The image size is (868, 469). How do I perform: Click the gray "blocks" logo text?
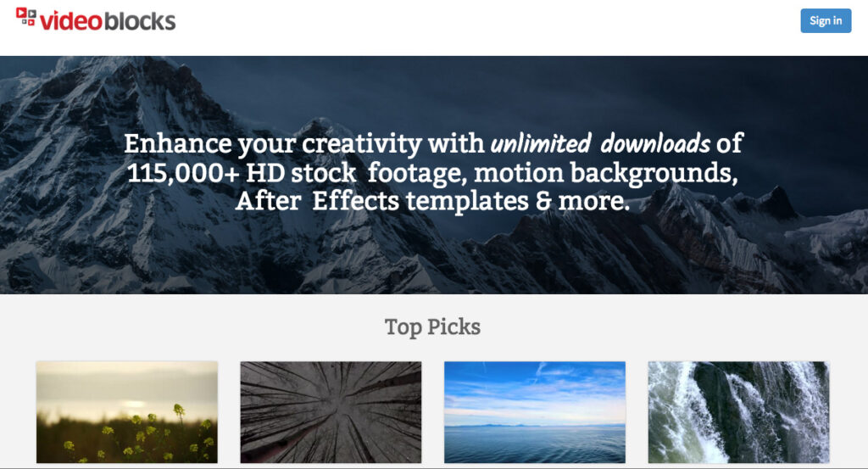coord(140,20)
